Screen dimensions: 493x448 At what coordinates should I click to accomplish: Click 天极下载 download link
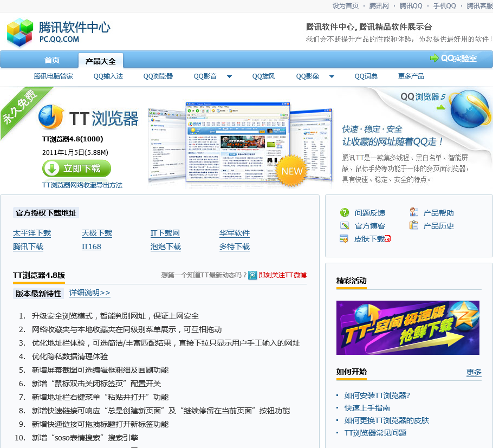click(97, 233)
